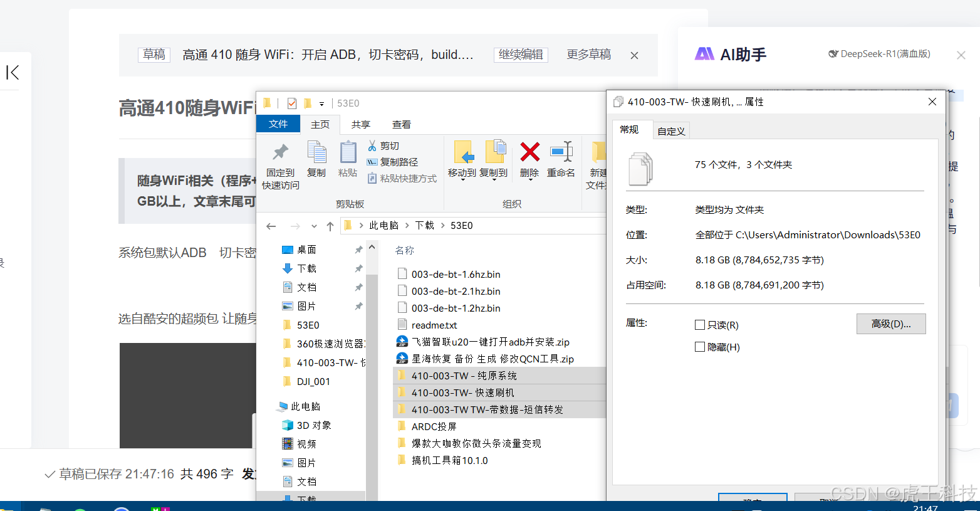This screenshot has height=511, width=980.
Task: Click the red Delete (删除) icon
Action: 530,152
